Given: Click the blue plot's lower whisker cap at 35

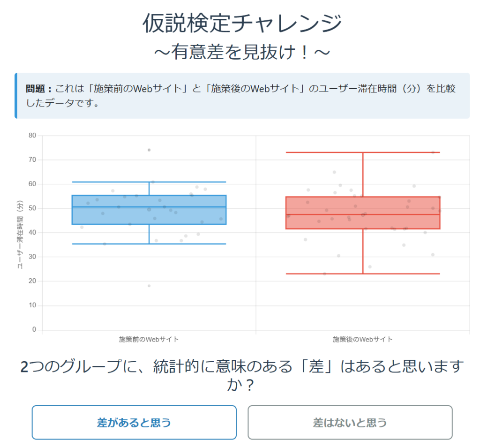Looking at the screenshot, I should (x=149, y=244).
